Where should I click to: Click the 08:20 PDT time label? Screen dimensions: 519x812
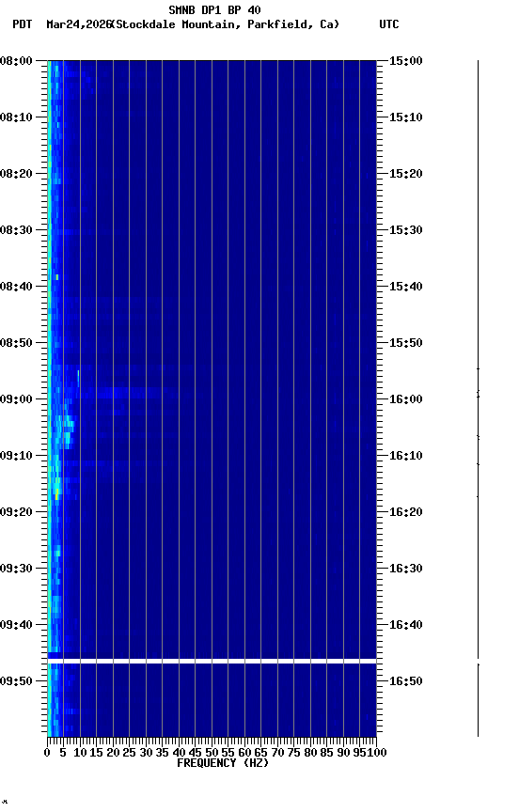point(16,174)
